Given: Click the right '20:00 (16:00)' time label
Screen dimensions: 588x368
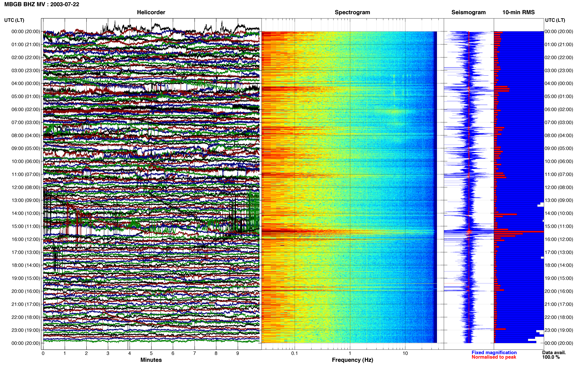Looking at the screenshot, I should coord(559,291).
